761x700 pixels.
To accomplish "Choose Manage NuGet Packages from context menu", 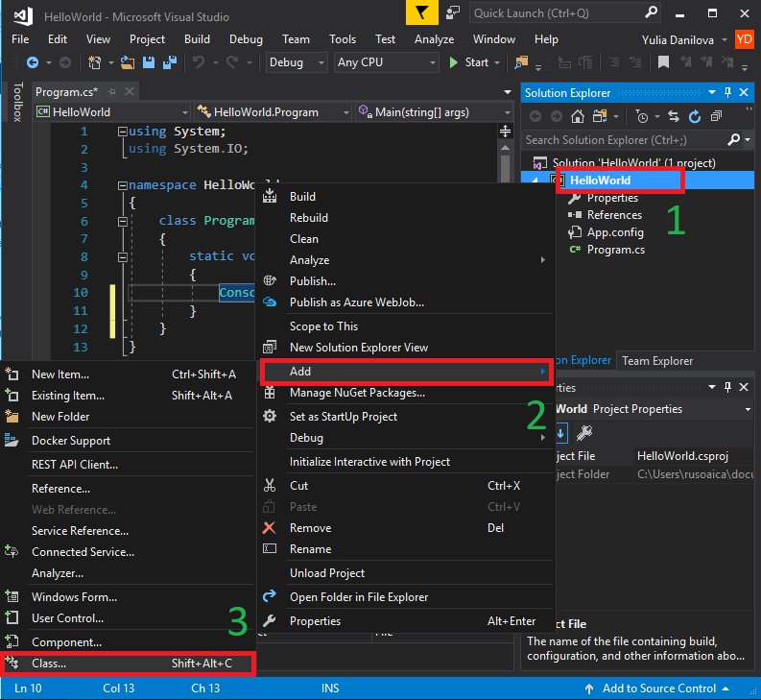I will (x=357, y=393).
